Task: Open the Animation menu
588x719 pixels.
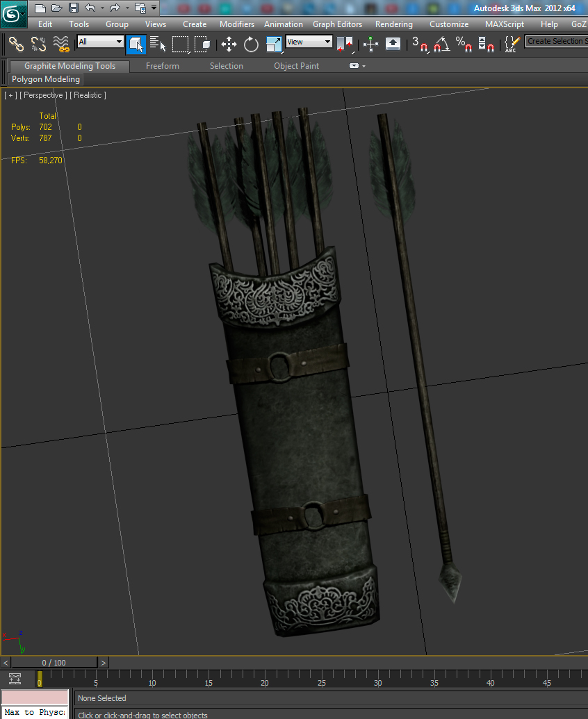Action: (x=284, y=24)
